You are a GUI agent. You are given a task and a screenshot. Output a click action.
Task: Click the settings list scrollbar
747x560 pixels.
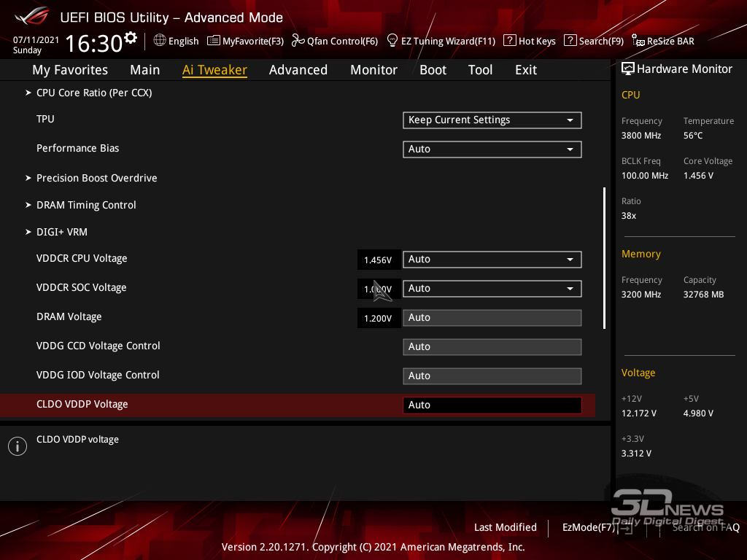[604, 257]
